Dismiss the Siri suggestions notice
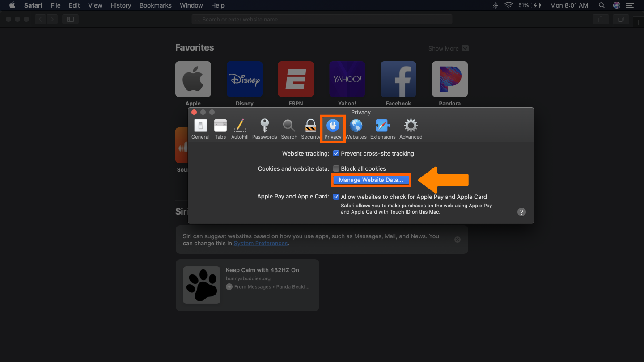 tap(458, 240)
